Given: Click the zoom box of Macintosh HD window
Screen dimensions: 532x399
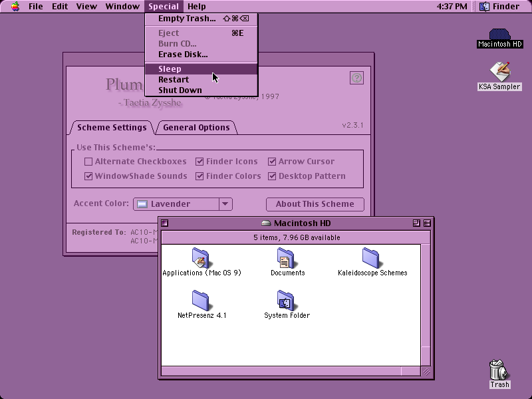Looking at the screenshot, I should 416,223.
